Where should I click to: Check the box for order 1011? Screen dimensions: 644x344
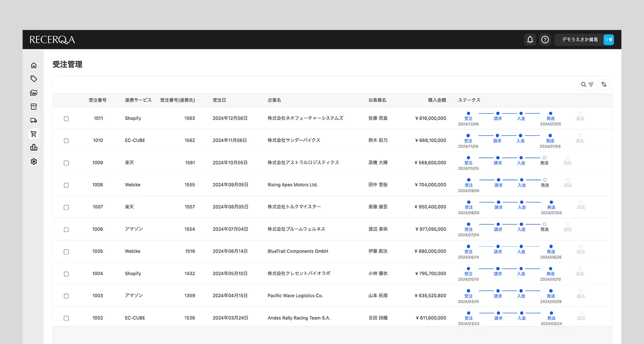click(x=66, y=119)
